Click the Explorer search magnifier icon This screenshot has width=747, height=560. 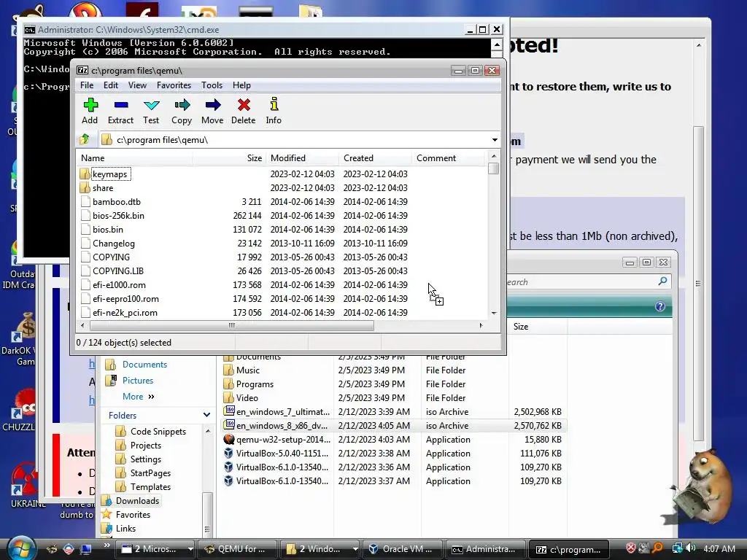click(662, 281)
